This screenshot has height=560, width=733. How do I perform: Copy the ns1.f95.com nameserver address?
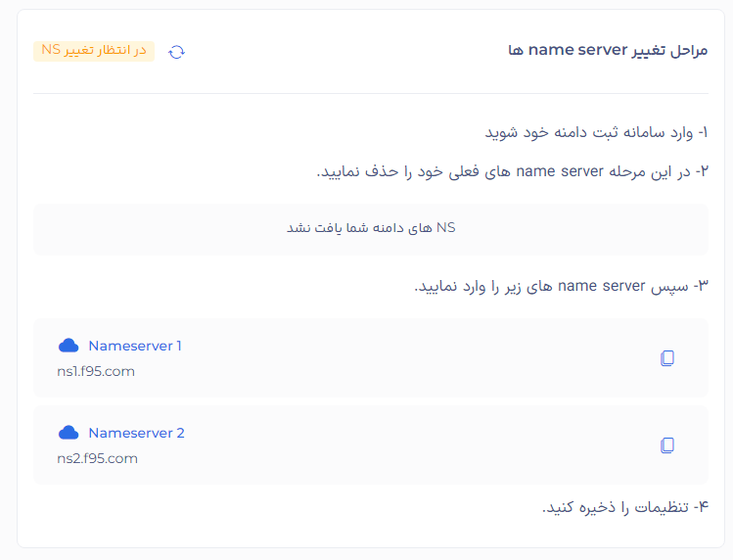pos(667,358)
